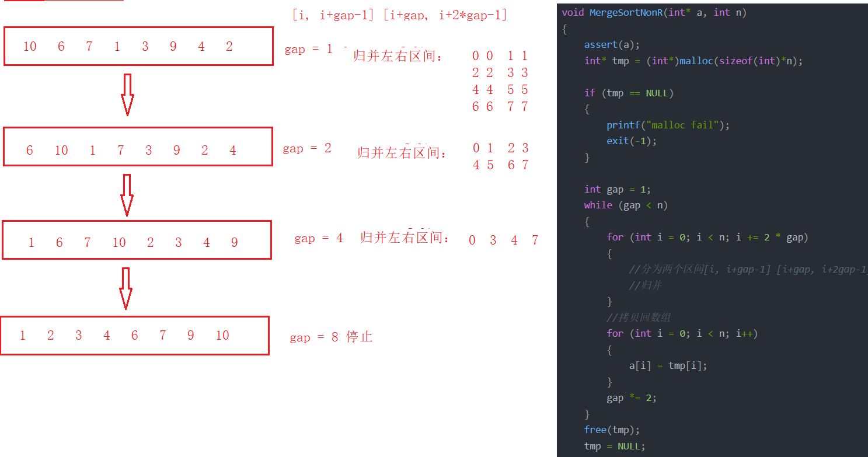Screen dimensions: 868x457
Task: Click the index row "6 6 7 7"
Action: [x=500, y=107]
